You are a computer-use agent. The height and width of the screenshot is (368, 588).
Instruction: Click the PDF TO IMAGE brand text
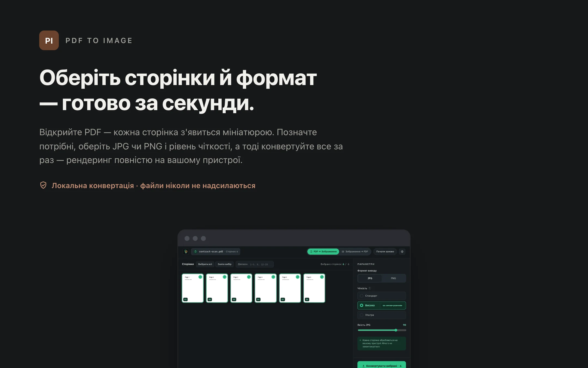click(x=99, y=41)
